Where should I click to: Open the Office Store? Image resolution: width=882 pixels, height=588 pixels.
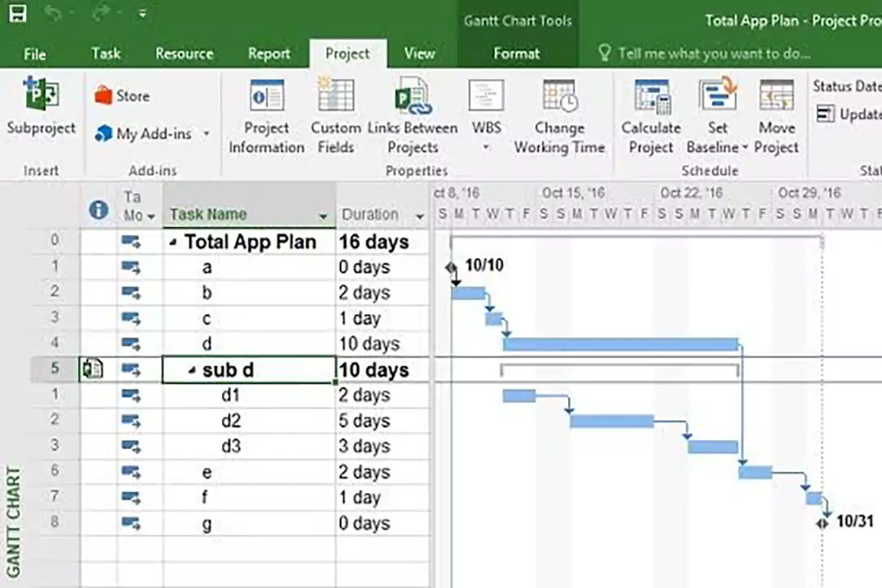[x=122, y=96]
